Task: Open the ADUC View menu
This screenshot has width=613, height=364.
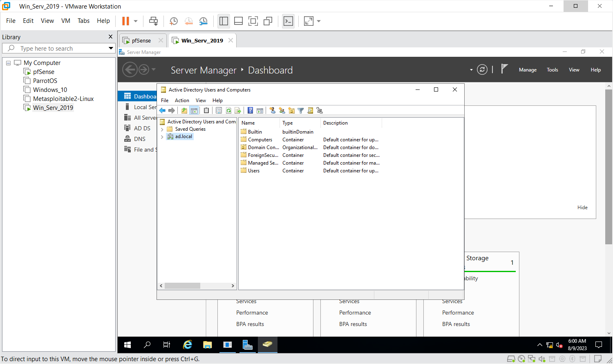Action: (x=201, y=100)
